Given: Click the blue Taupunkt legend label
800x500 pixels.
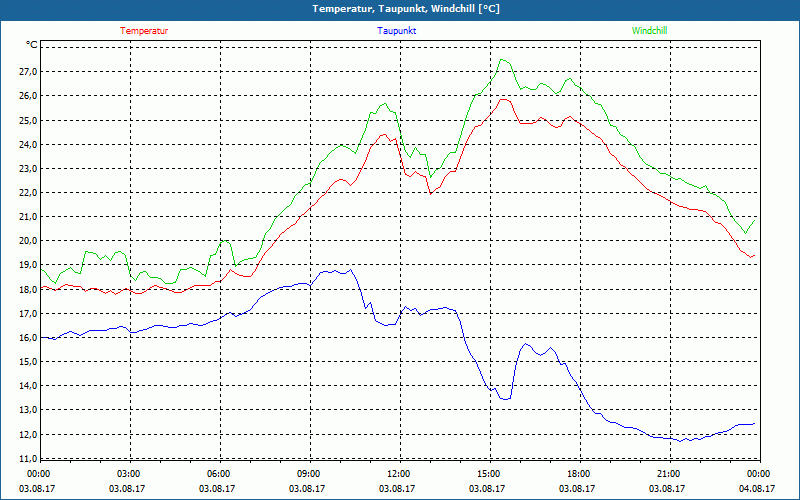Looking at the screenshot, I should pos(396,31).
